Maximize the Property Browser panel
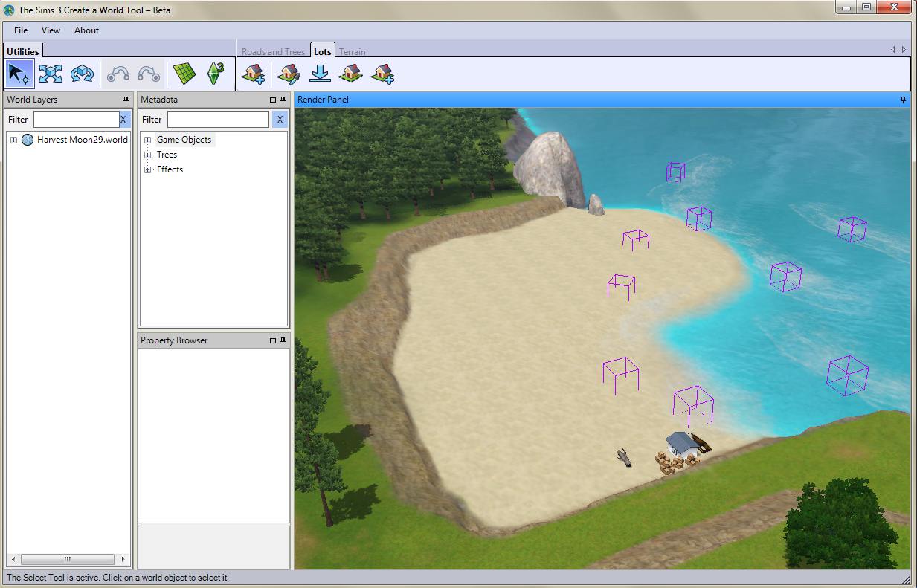This screenshot has height=588, width=917. (272, 340)
